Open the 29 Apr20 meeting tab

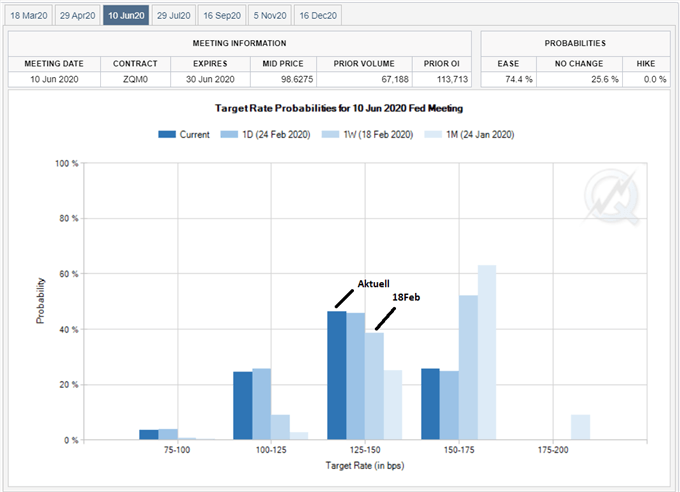click(x=77, y=15)
